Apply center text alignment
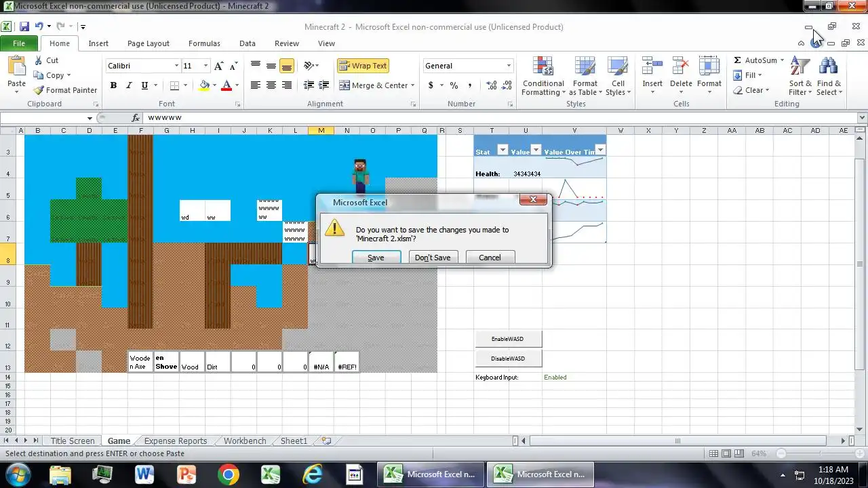Viewport: 868px width, 488px height. coord(271,85)
